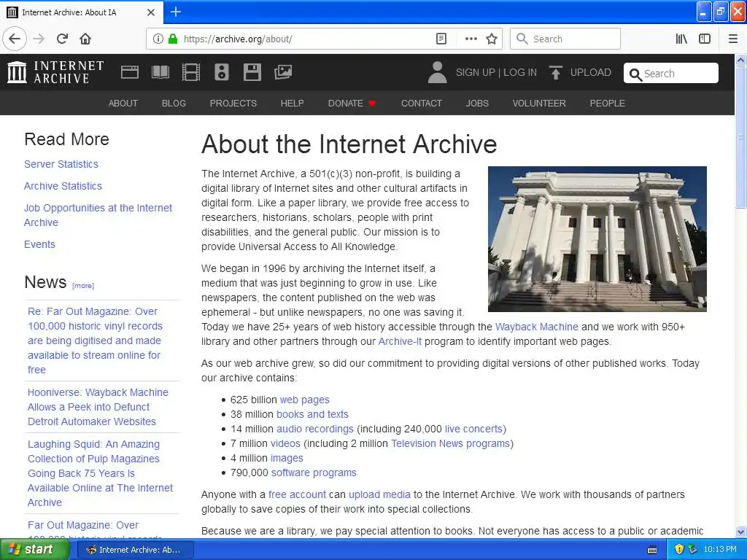Open the Video film strip icon

tap(191, 72)
